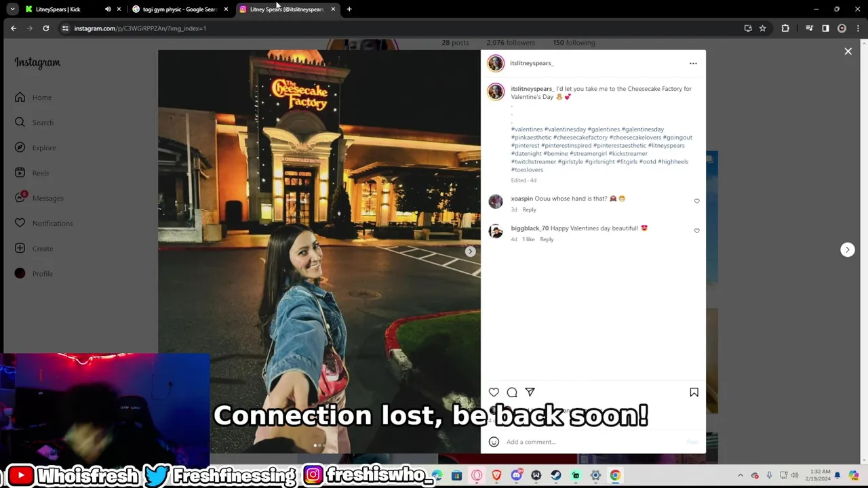Open Search in the Instagram sidebar

[34, 123]
